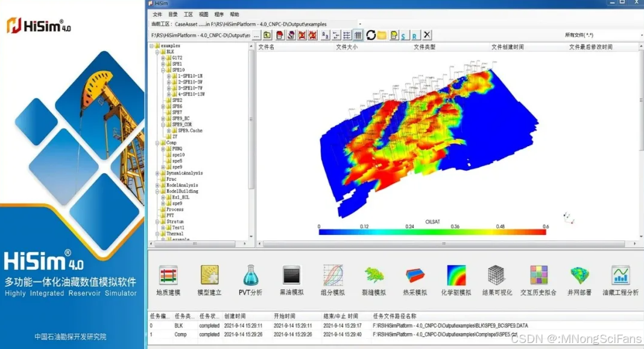The image size is (644, 349).
Task: Collapse the SPE10 folder node
Action: (x=163, y=70)
